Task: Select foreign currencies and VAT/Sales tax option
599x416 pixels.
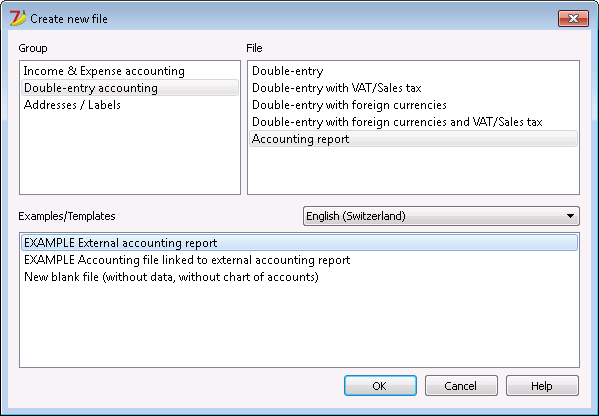Action: [413, 122]
